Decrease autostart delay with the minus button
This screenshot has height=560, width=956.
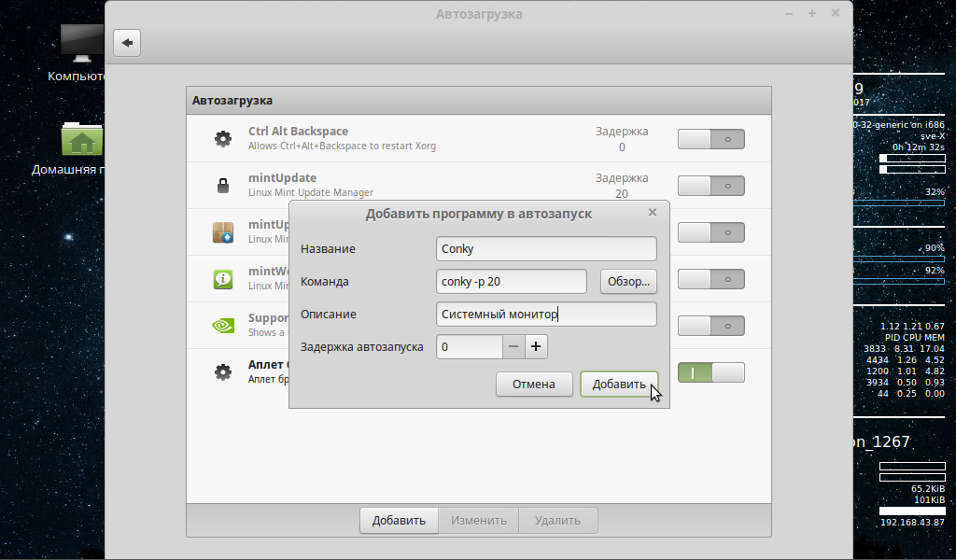click(513, 346)
